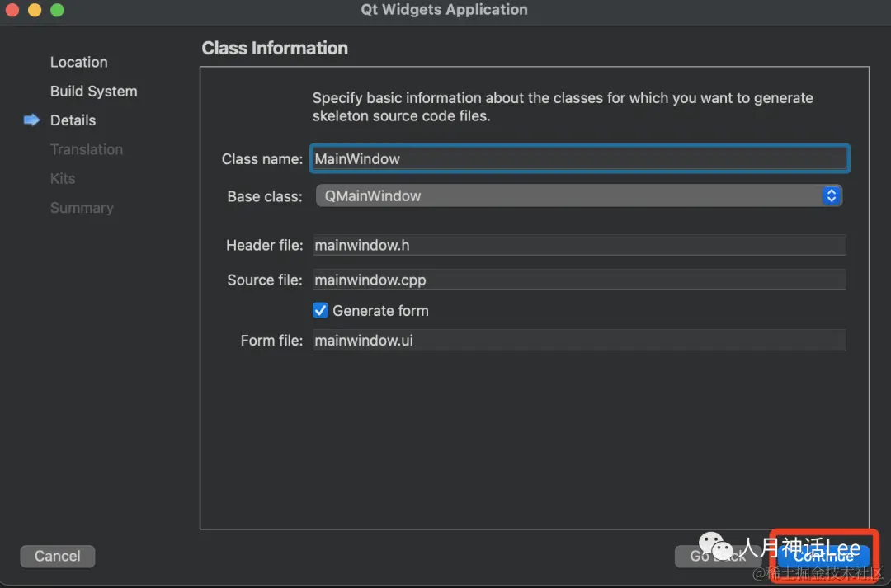The width and height of the screenshot is (891, 588).
Task: Click the Continue button
Action: pos(823,556)
